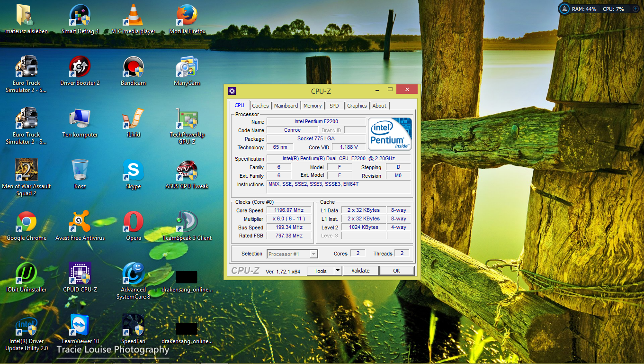Click the Skype desktop icon

point(134,171)
